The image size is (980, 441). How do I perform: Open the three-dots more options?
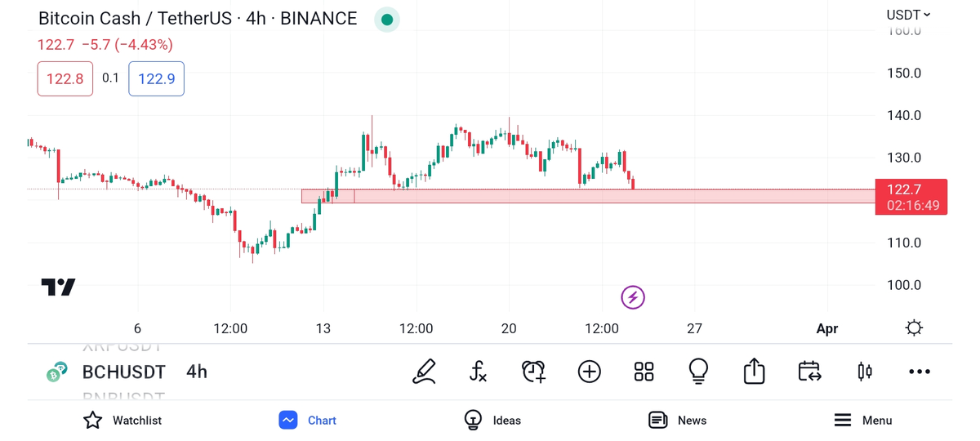[x=920, y=372]
